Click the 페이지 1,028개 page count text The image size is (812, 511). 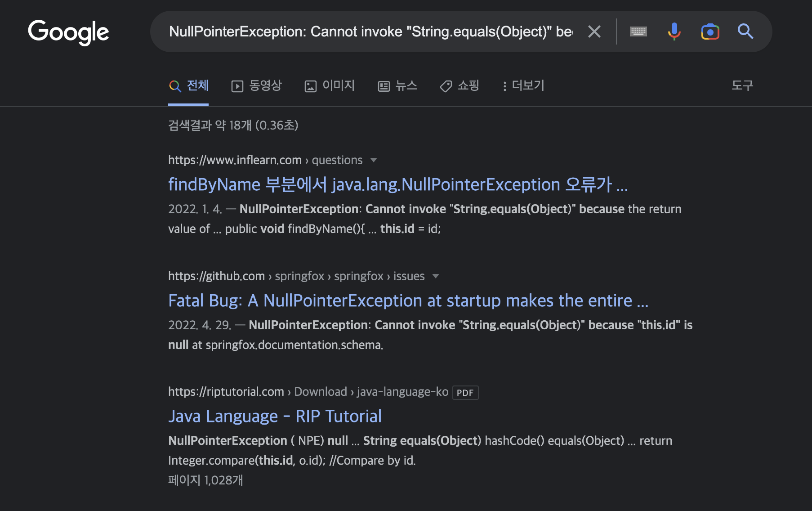tap(205, 480)
